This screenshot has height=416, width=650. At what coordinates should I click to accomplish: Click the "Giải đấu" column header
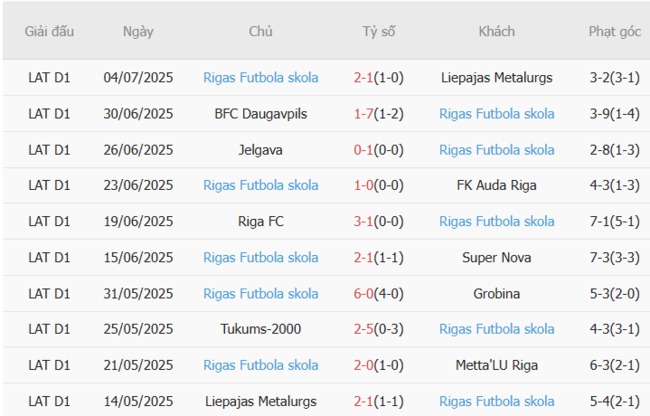click(49, 31)
